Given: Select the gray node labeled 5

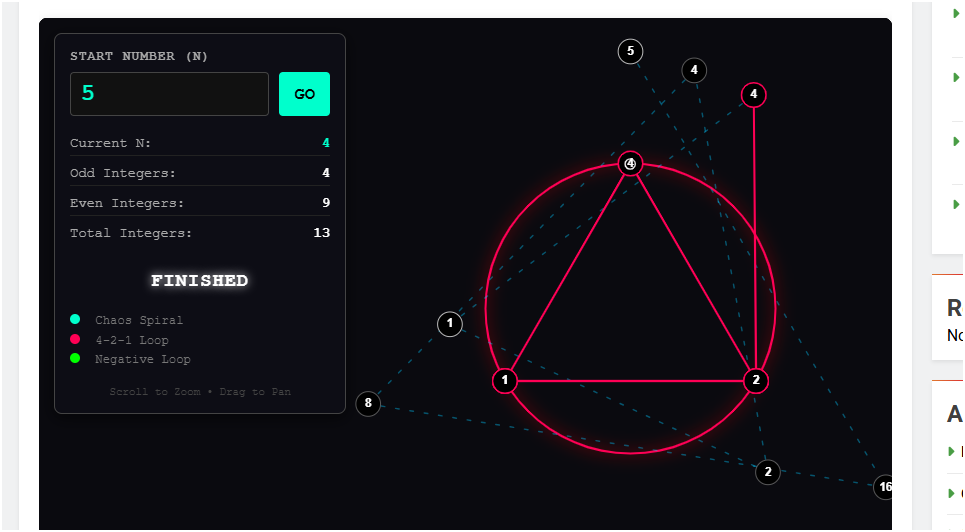Looking at the screenshot, I should pos(630,51).
